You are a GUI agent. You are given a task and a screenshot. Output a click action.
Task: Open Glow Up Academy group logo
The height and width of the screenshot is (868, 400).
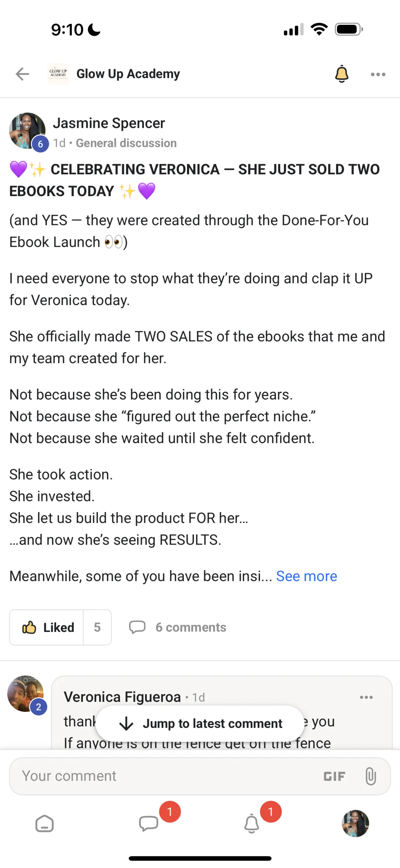tap(58, 74)
